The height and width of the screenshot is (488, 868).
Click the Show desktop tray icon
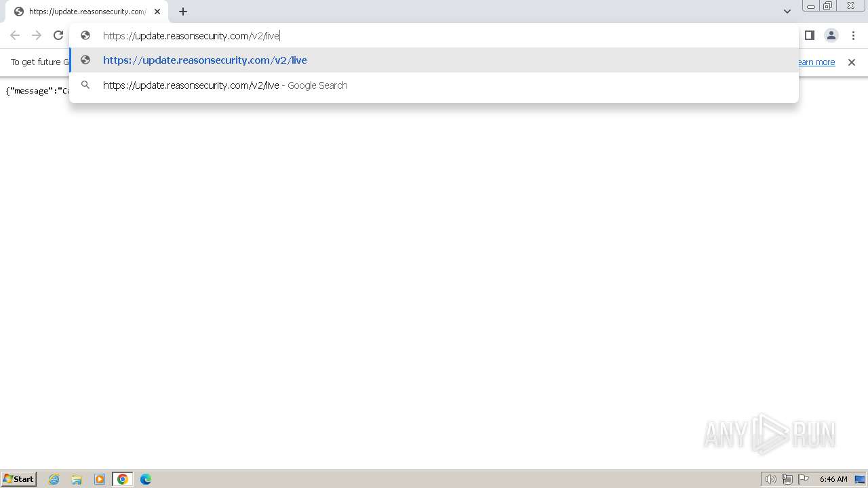pos(860,479)
